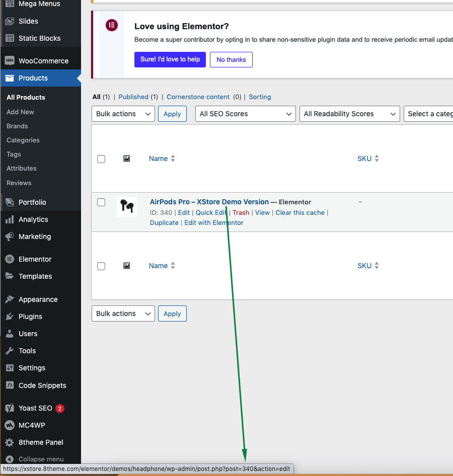This screenshot has width=453, height=476.
Task: Open the All Products submenu item
Action: [26, 98]
